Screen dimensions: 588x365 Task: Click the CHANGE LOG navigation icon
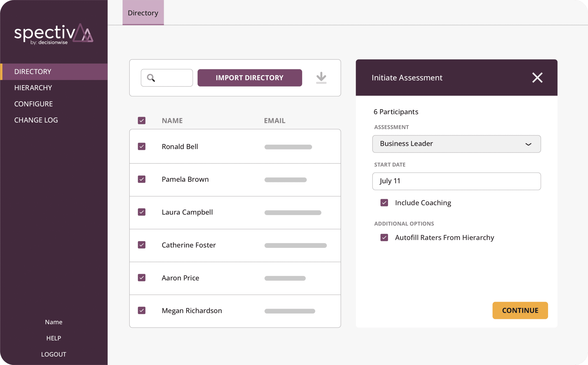[36, 120]
